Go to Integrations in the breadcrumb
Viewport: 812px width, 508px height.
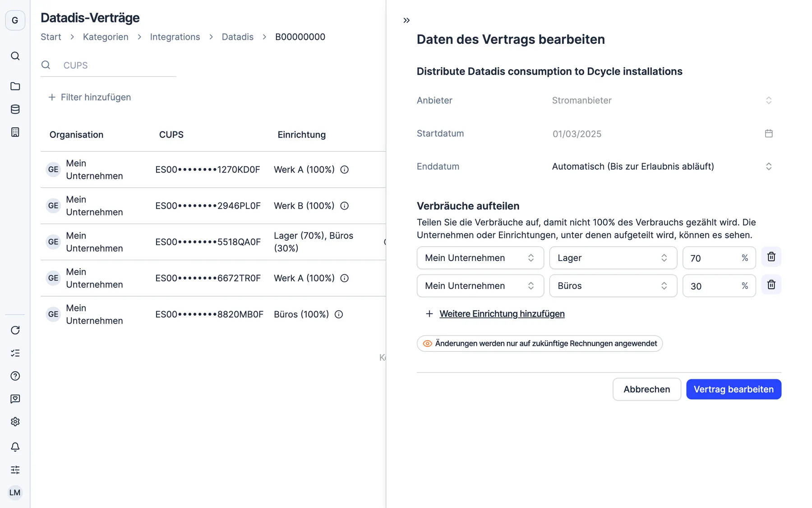(x=175, y=37)
